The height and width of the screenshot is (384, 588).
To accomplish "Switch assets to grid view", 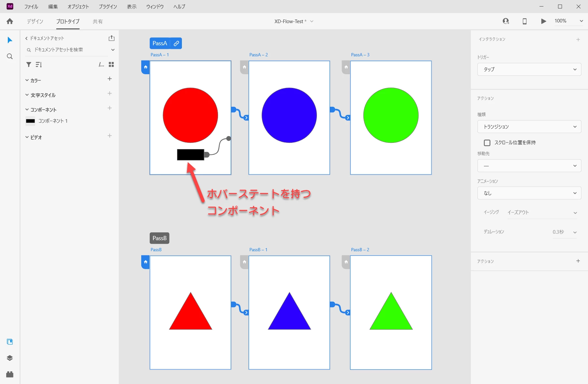I will (111, 64).
